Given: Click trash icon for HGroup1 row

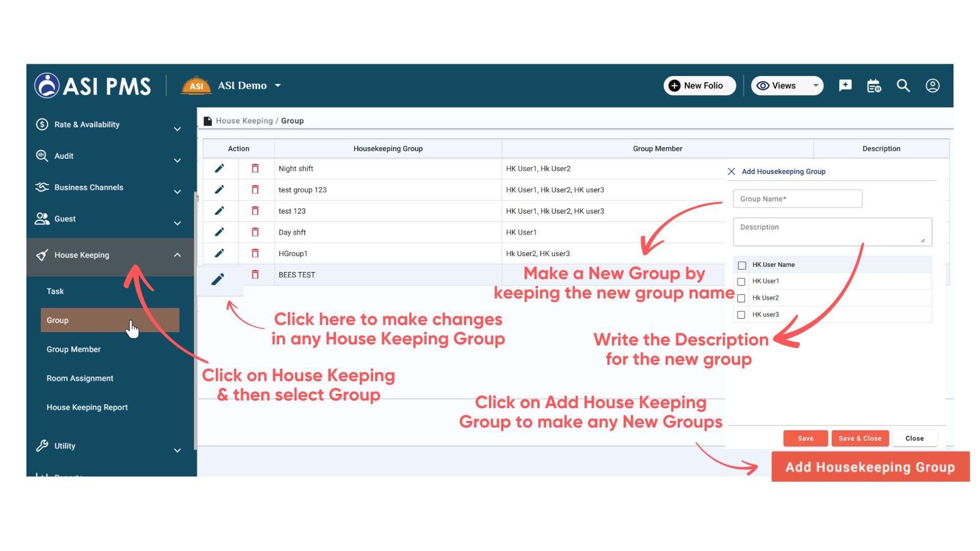Looking at the screenshot, I should (255, 254).
